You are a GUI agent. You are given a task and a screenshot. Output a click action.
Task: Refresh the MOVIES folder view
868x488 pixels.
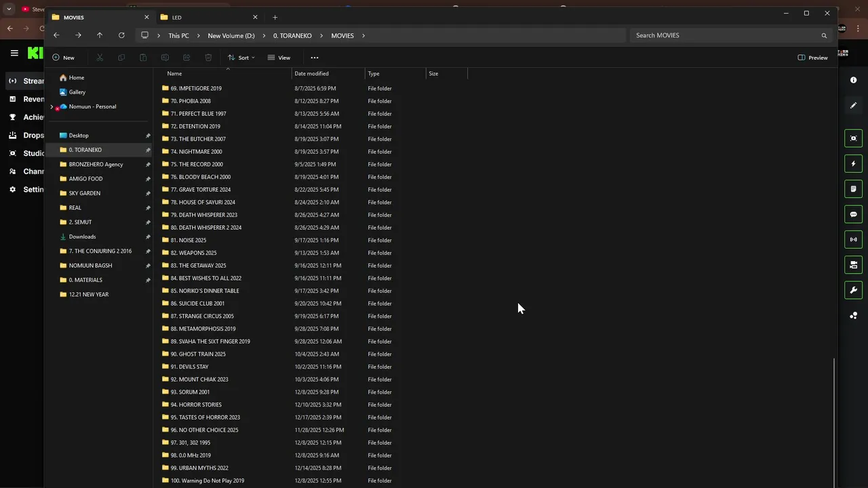pyautogui.click(x=121, y=35)
